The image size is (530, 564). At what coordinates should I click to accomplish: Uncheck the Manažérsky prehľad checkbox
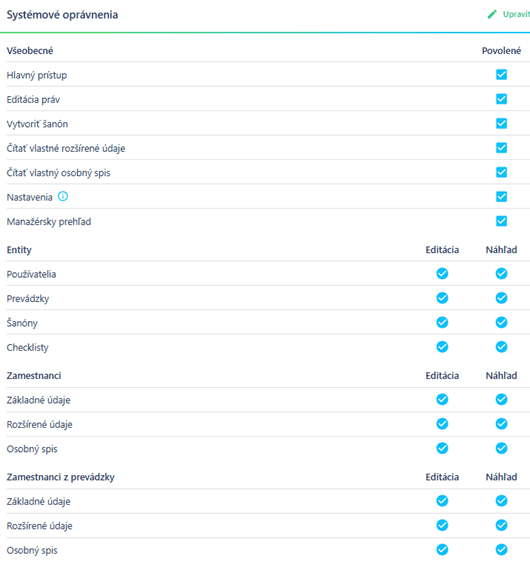[x=501, y=221]
